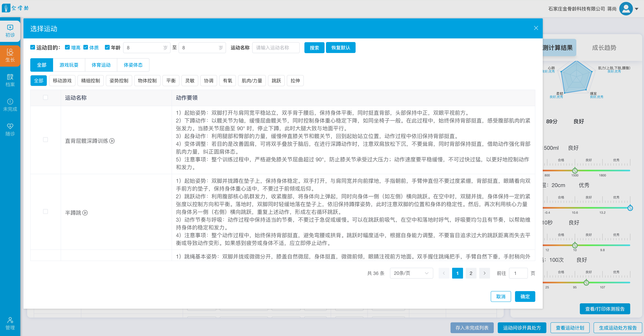Click 生成运动处方报告 button
The height and width of the screenshot is (336, 644).
[x=618, y=328]
